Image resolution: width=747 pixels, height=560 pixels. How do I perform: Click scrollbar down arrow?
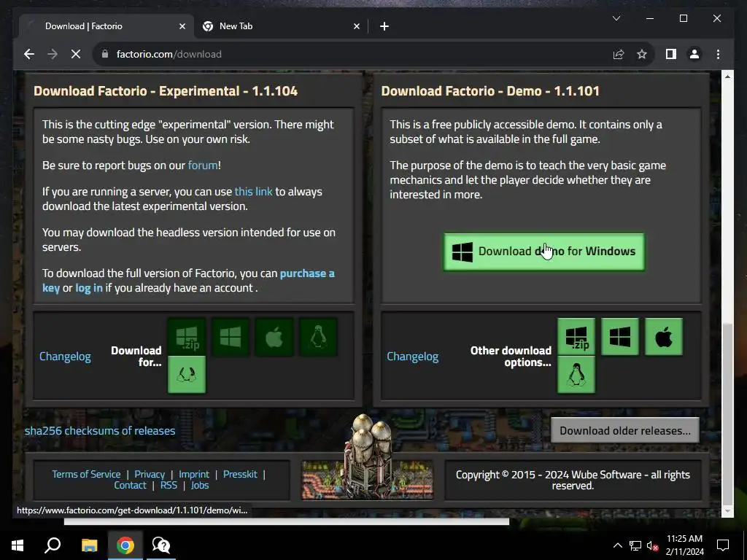tap(727, 511)
